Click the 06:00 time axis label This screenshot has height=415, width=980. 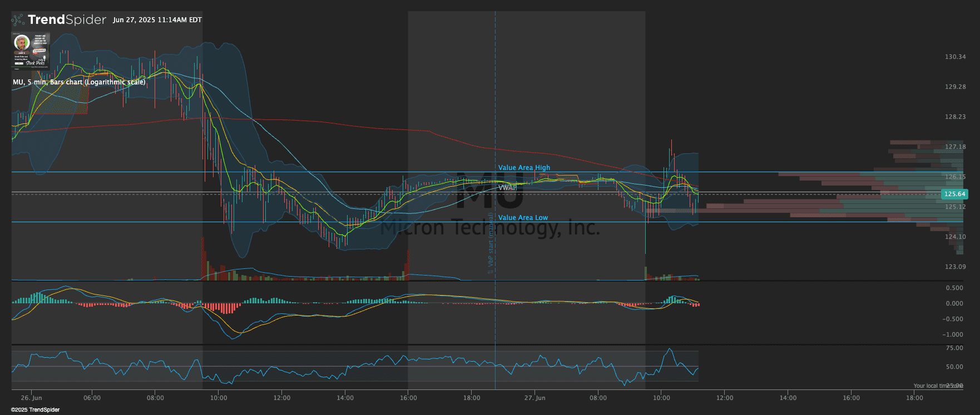pos(92,398)
